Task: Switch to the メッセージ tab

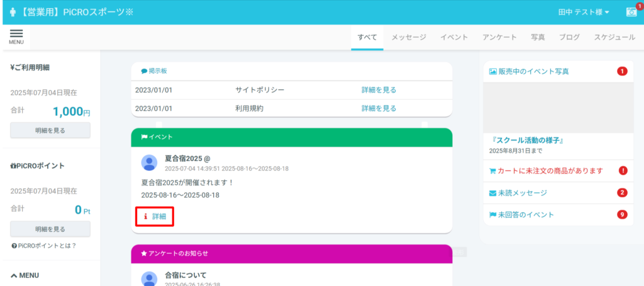Action: click(409, 37)
